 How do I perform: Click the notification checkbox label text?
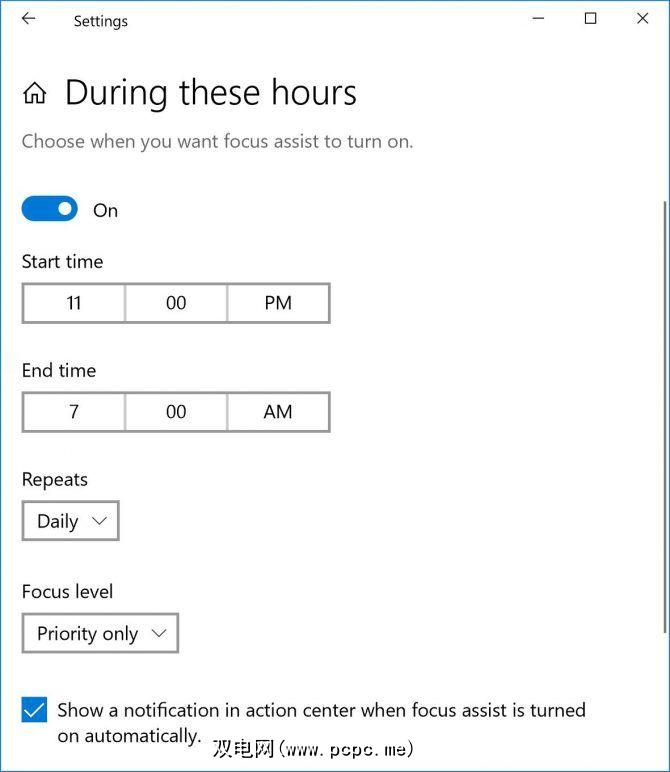click(x=320, y=711)
